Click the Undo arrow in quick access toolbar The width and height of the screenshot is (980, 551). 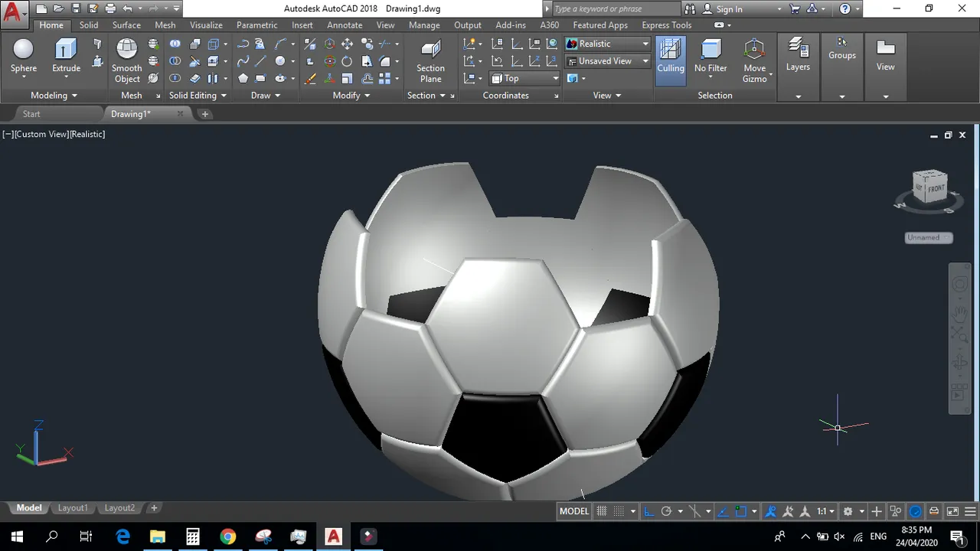127,9
